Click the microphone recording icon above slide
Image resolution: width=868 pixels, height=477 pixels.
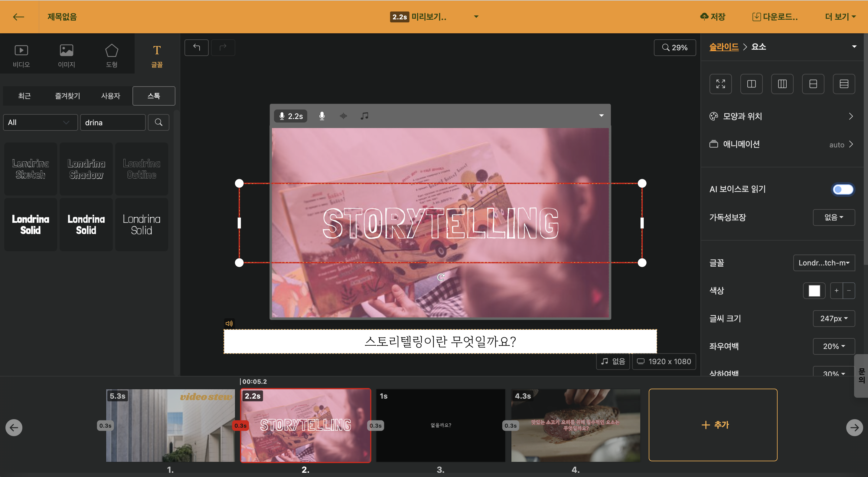pos(322,116)
